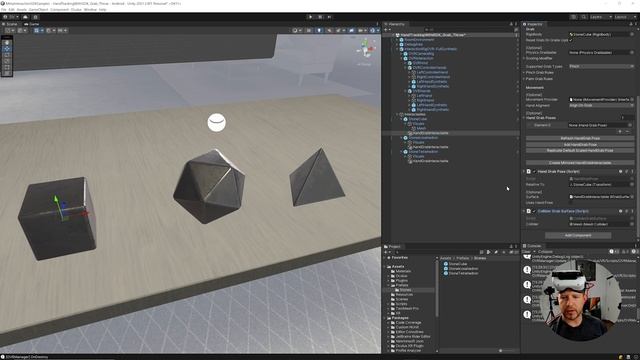This screenshot has height=360, width=640.
Task: Toggle Collider Grab Surface (Script) enabled checkbox
Action: point(534,211)
